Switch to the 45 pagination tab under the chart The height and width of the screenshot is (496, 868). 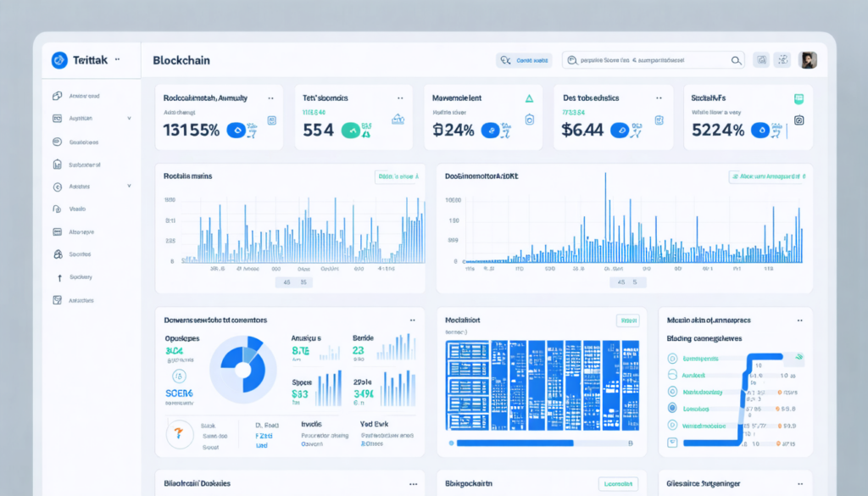pos(288,281)
